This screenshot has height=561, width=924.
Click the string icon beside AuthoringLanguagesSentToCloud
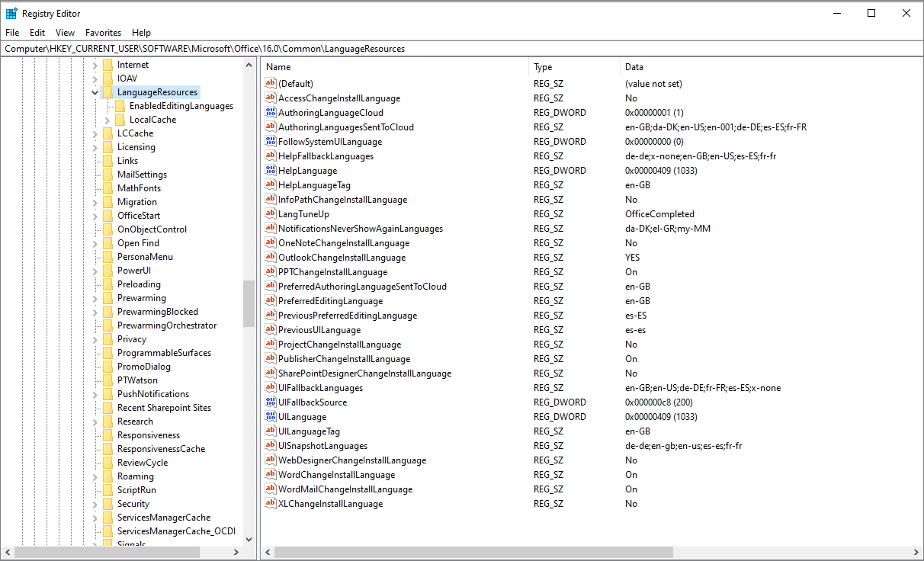270,127
